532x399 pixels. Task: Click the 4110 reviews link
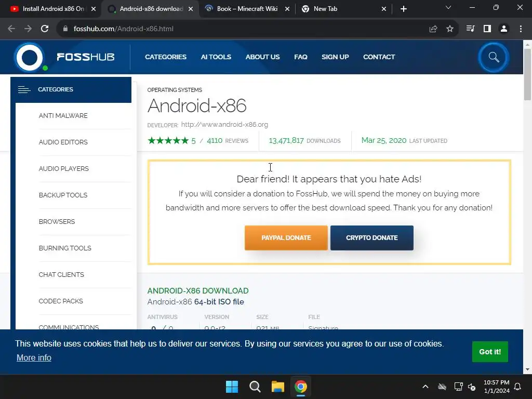pos(228,141)
